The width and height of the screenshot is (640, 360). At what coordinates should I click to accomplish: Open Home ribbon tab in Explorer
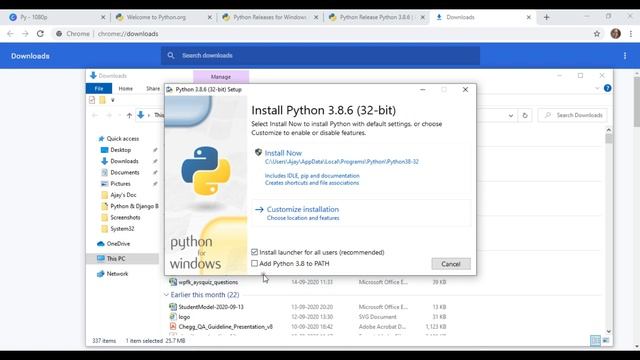125,89
